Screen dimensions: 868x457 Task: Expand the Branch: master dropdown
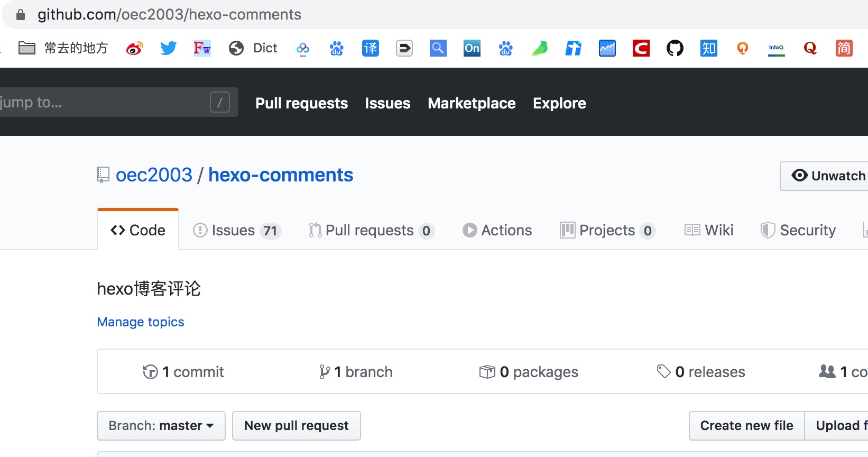[x=161, y=426]
